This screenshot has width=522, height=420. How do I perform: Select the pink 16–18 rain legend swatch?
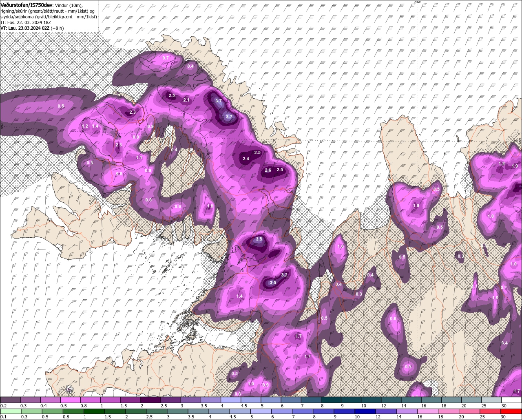coord(427,411)
